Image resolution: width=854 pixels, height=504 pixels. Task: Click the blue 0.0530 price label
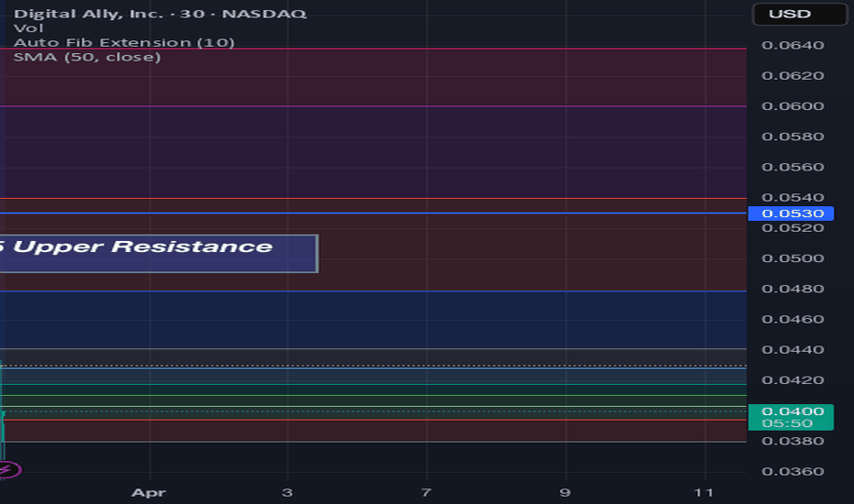791,214
